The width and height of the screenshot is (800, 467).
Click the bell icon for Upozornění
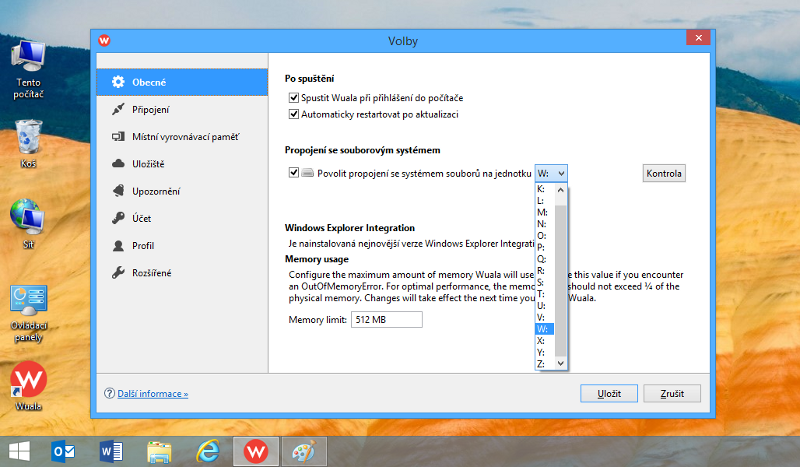coord(118,190)
